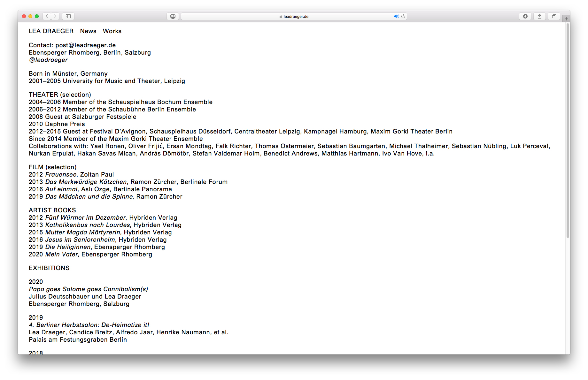Add a new tab with plus button
This screenshot has height=380, width=588.
coord(566,19)
